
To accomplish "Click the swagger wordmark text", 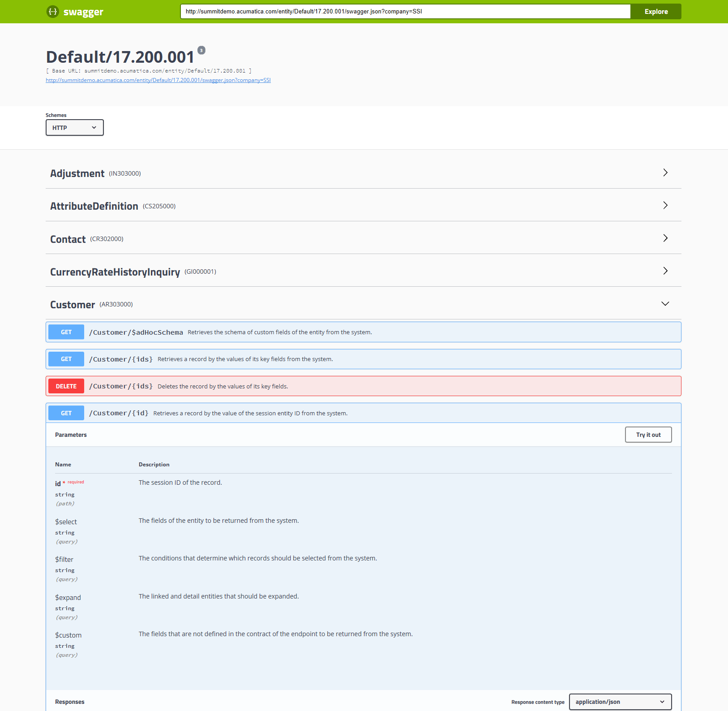I will point(83,12).
